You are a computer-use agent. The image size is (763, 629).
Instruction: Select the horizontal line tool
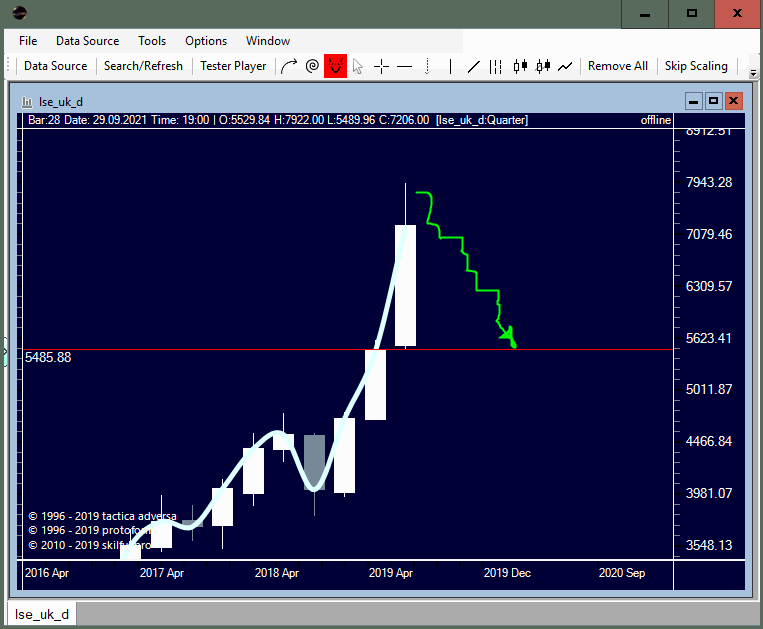click(x=404, y=66)
